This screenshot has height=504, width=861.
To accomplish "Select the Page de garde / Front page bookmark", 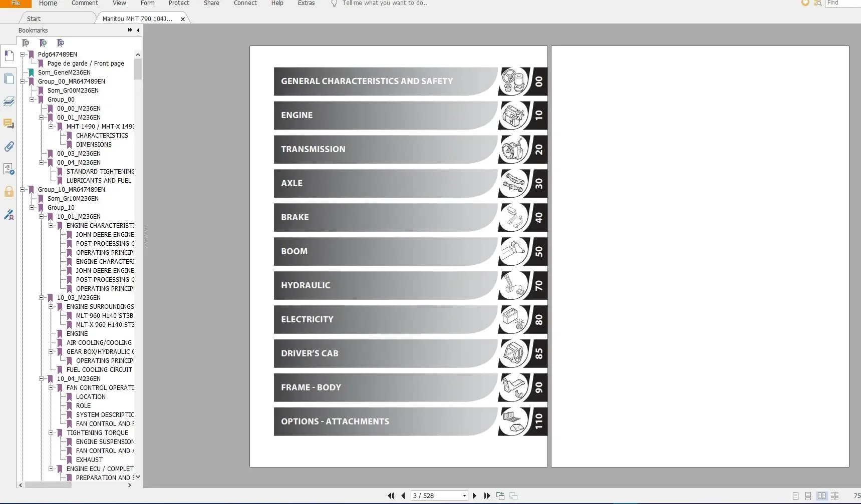I will tap(86, 63).
